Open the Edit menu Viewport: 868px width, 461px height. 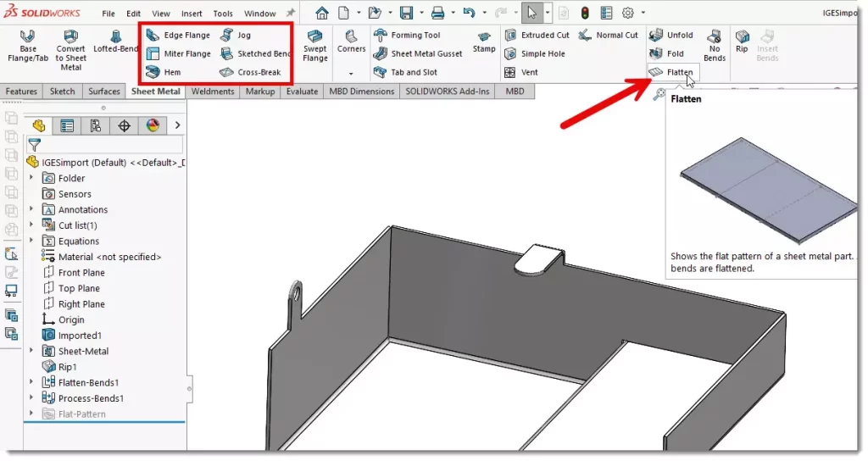[133, 14]
